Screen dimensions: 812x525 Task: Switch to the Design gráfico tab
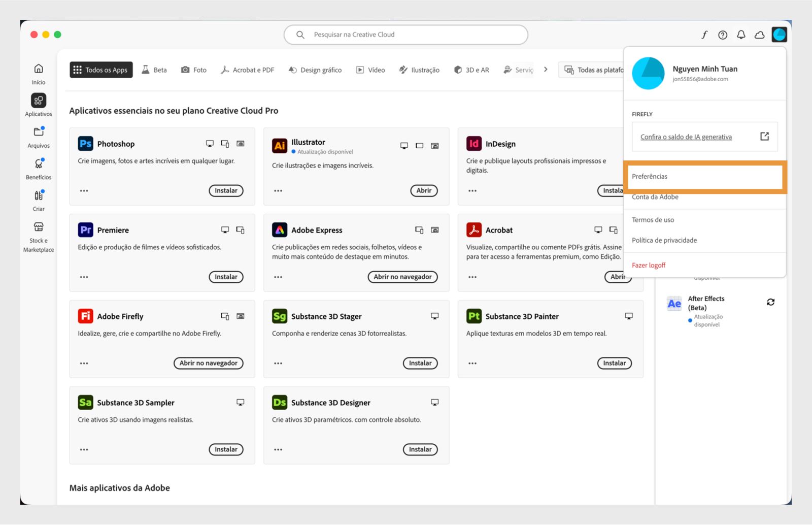pyautogui.click(x=315, y=70)
